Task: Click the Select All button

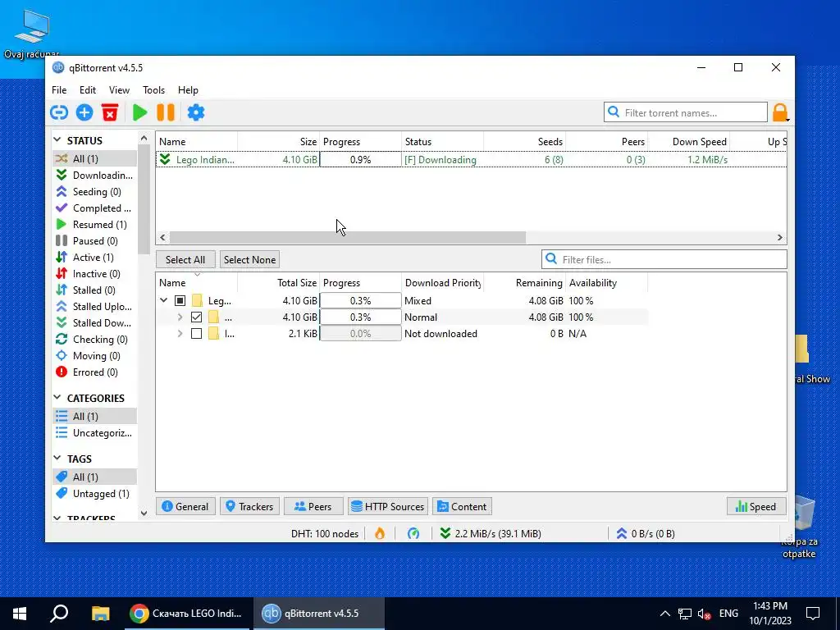Action: [x=185, y=259]
